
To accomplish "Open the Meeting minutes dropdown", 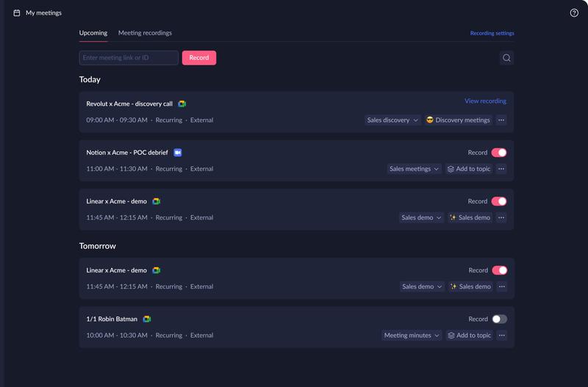I will coord(412,335).
